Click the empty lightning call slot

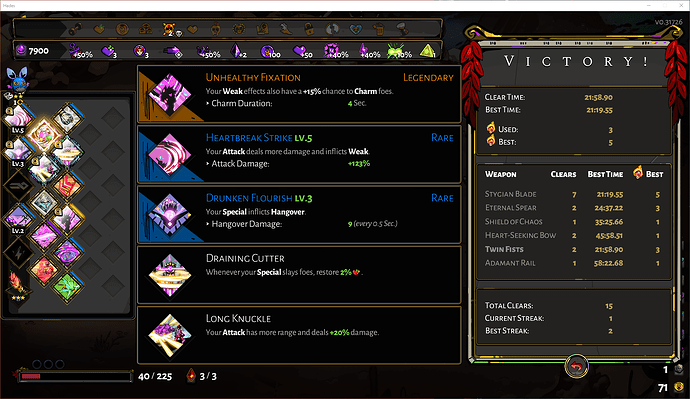[18, 253]
